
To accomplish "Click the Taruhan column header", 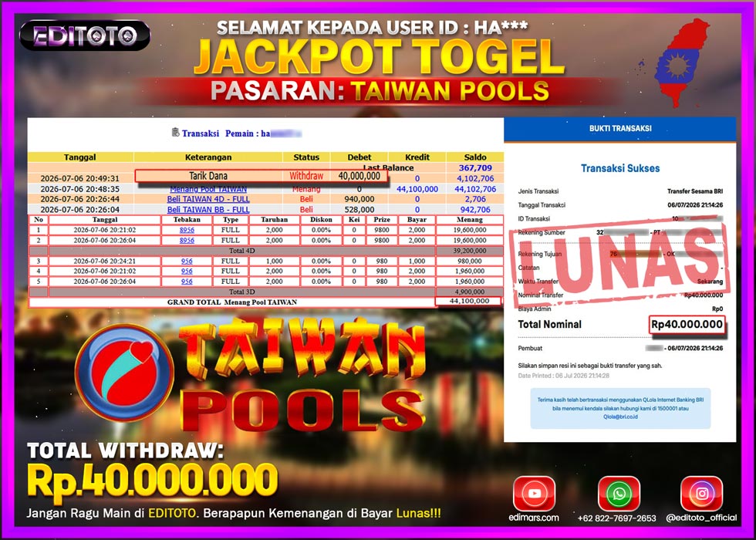I will point(275,219).
